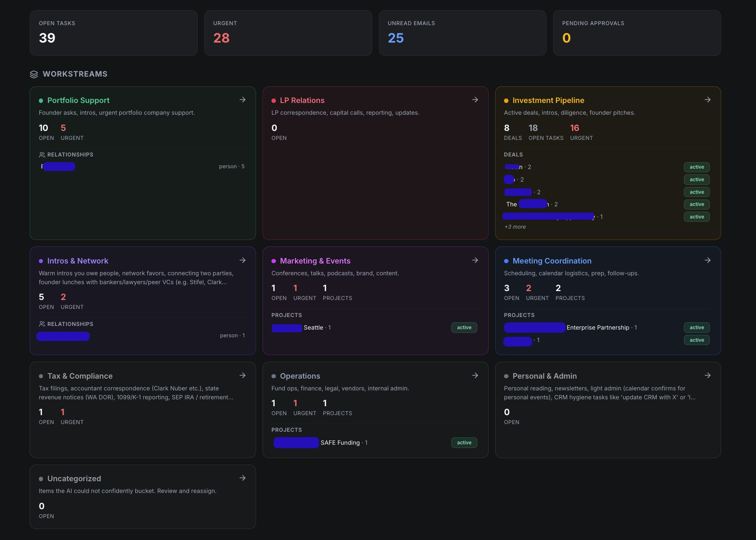Open Intros & Network via its arrow icon

click(x=242, y=260)
